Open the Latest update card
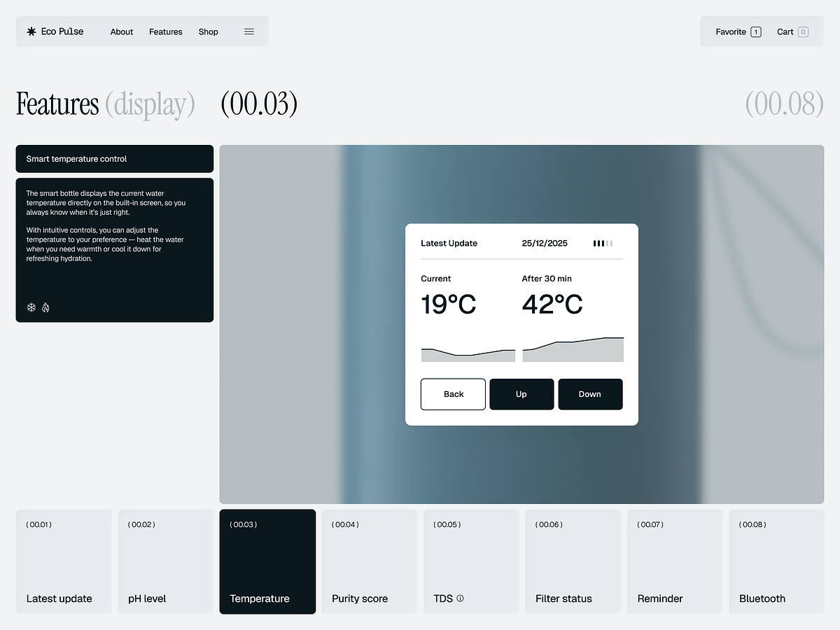The width and height of the screenshot is (840, 630). coord(64,561)
